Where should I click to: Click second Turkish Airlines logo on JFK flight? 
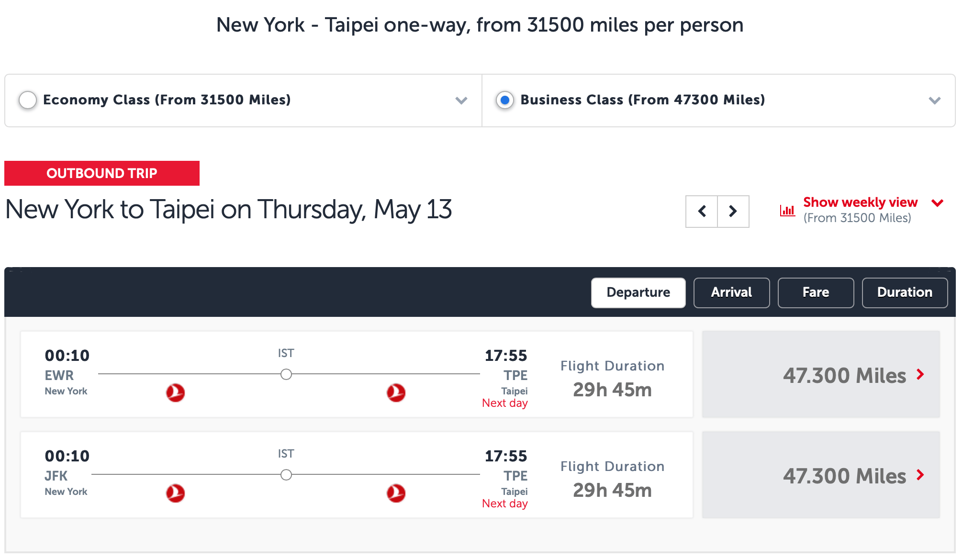(396, 493)
